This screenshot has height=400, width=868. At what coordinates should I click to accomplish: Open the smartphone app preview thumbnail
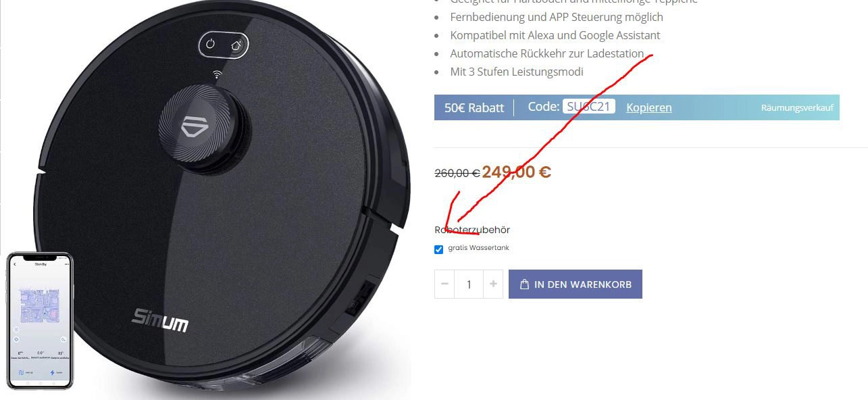click(x=40, y=320)
